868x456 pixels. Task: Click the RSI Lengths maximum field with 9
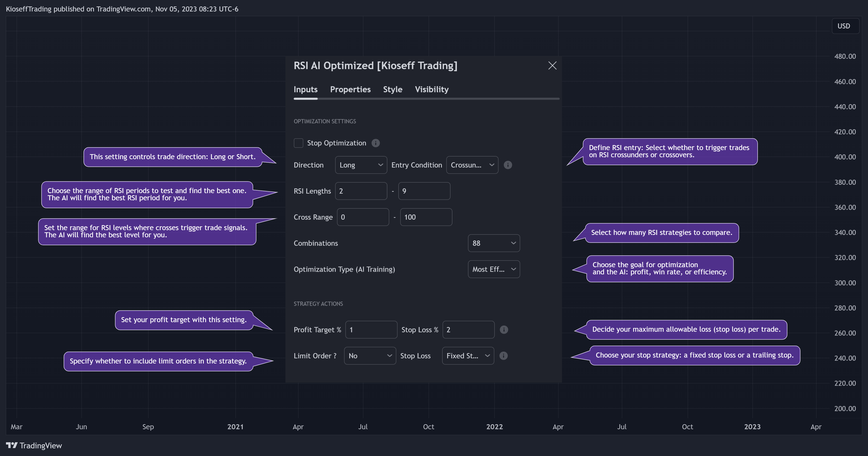(x=424, y=191)
